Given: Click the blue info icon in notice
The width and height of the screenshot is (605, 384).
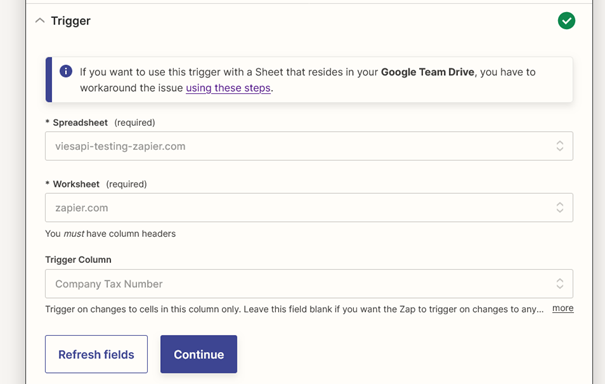Looking at the screenshot, I should point(66,71).
